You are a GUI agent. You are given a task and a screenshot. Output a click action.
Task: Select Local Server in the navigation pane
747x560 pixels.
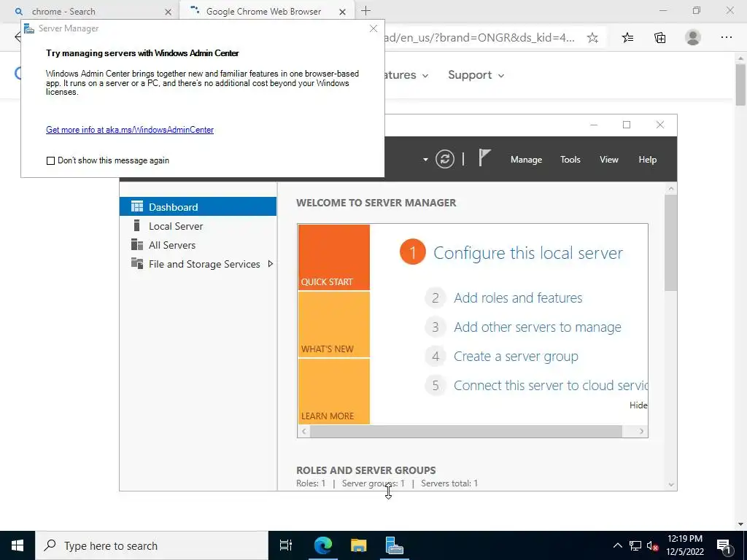click(198, 226)
